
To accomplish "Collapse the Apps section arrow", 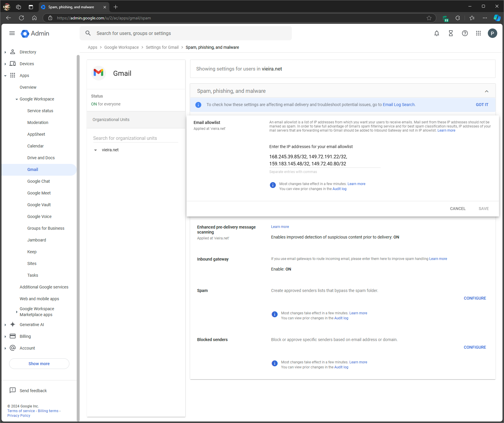I will (5, 75).
